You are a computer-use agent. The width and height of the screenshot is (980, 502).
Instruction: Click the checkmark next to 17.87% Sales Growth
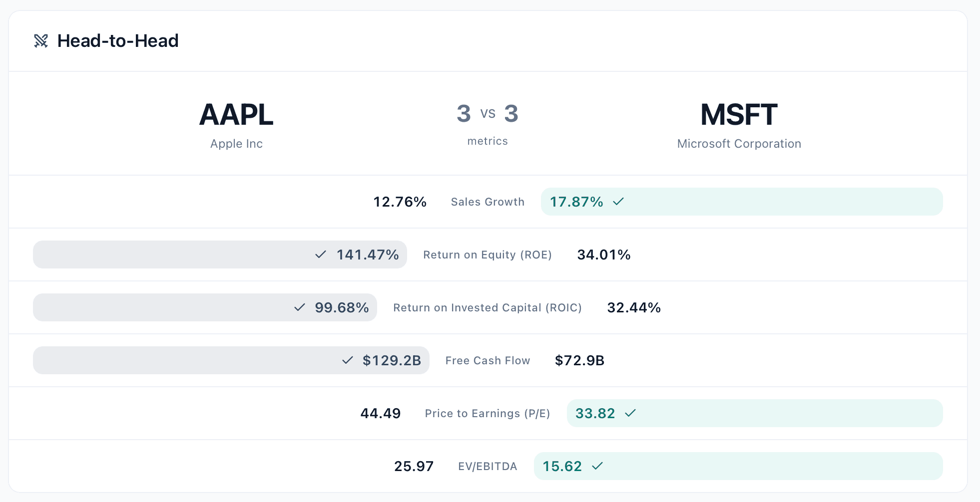point(618,202)
